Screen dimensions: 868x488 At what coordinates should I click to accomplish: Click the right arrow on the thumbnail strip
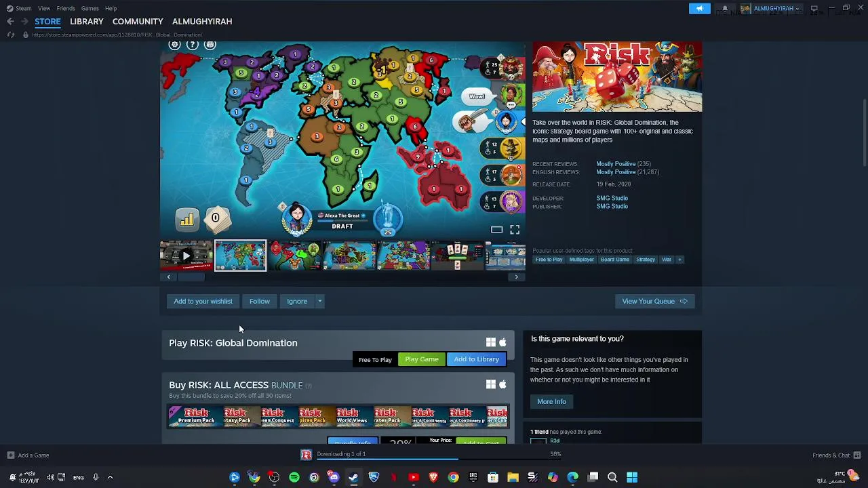517,277
